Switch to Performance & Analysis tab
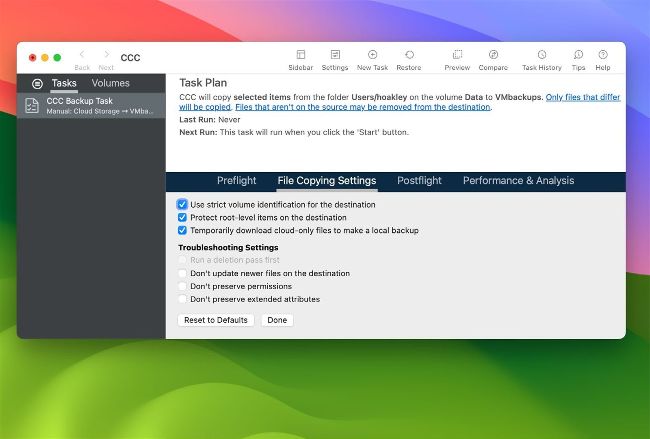This screenshot has height=439, width=650. coord(518,181)
